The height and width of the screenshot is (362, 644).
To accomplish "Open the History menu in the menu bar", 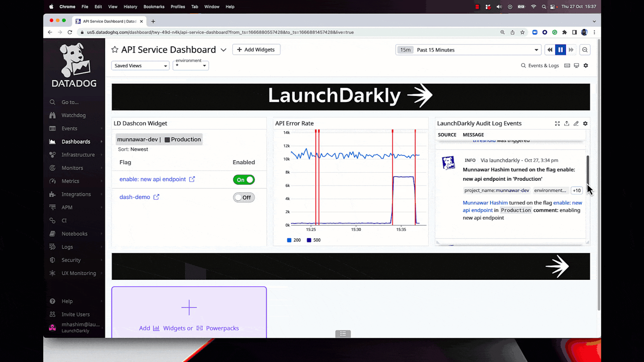I will point(130,7).
